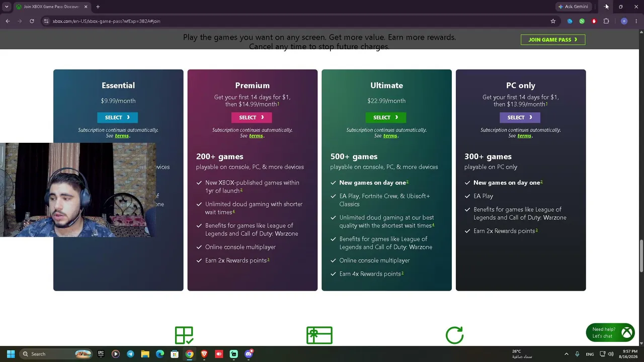644x362 pixels.
Task: Open the tab search dropdown arrow
Action: (x=7, y=7)
